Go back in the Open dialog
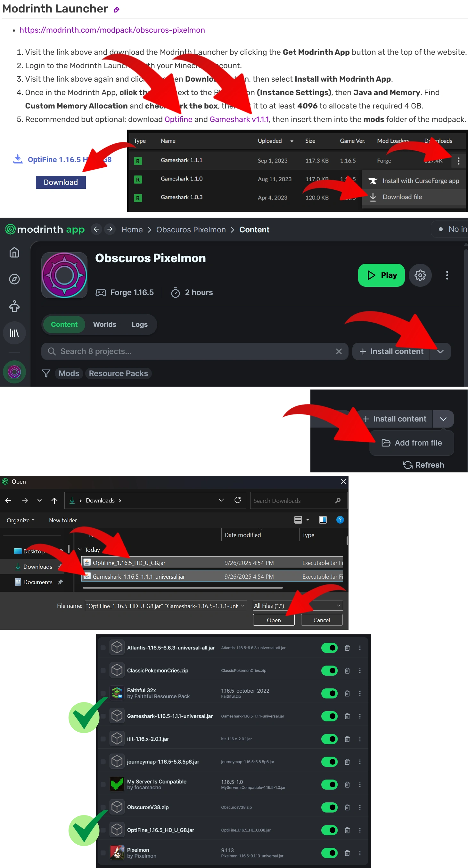This screenshot has width=468, height=868. tap(8, 500)
